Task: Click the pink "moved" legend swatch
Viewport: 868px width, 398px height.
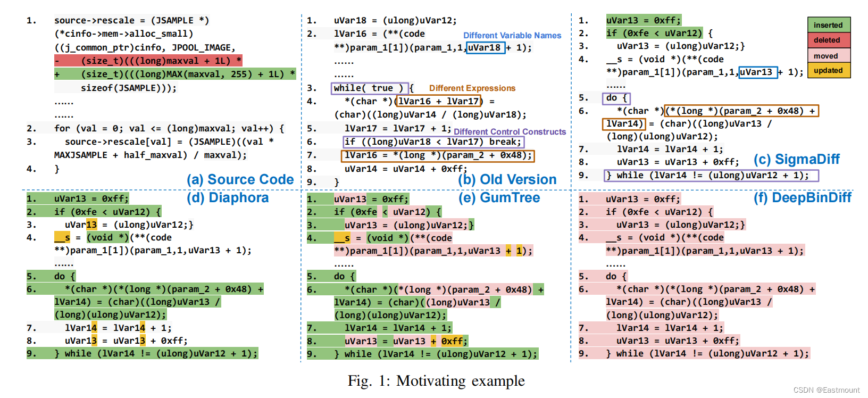Action: [829, 55]
